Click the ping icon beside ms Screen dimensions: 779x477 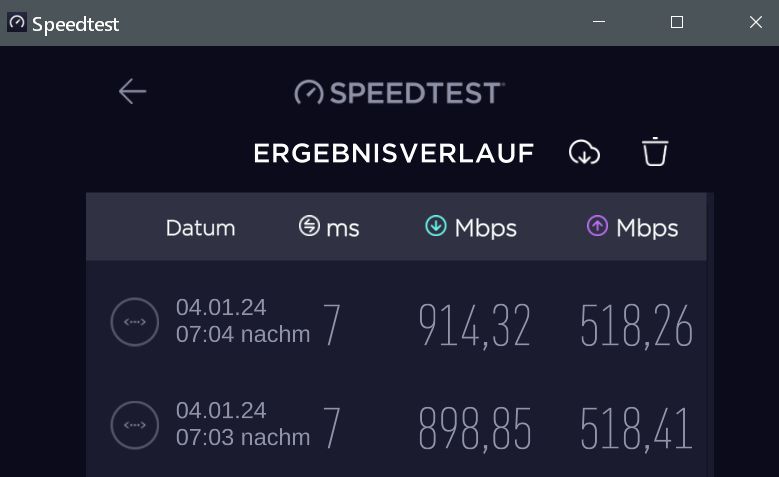309,227
